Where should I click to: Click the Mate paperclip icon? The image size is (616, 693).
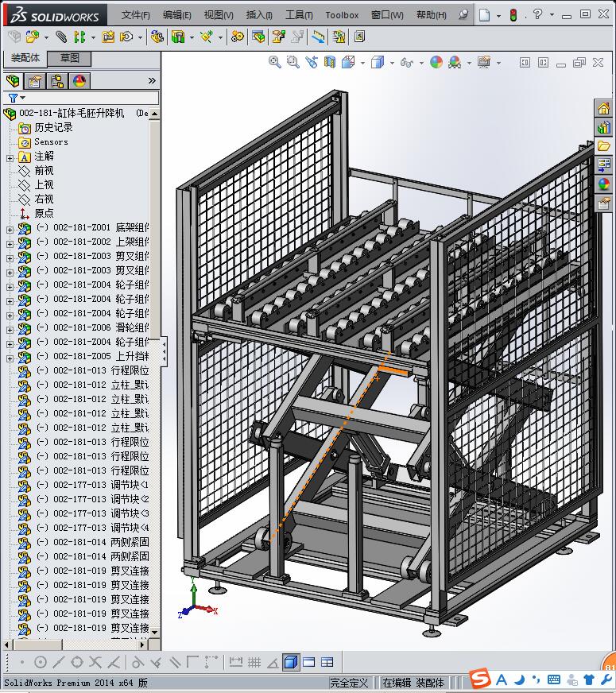pyautogui.click(x=61, y=37)
